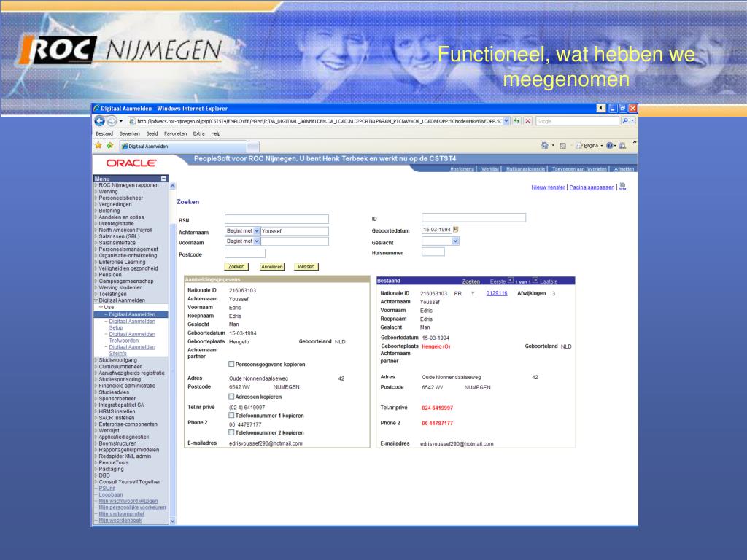Click into the BSN input field
The width and height of the screenshot is (747, 560).
point(276,219)
